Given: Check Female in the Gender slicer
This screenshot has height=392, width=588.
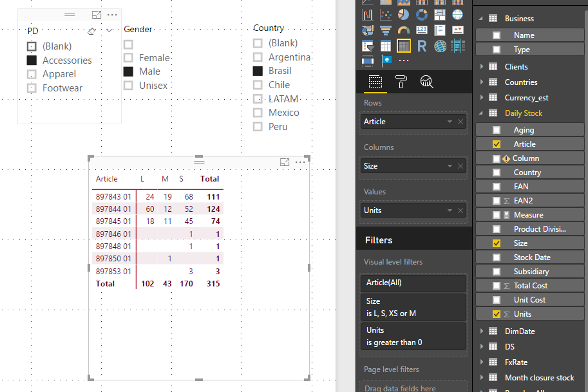Looking at the screenshot, I should [x=128, y=58].
